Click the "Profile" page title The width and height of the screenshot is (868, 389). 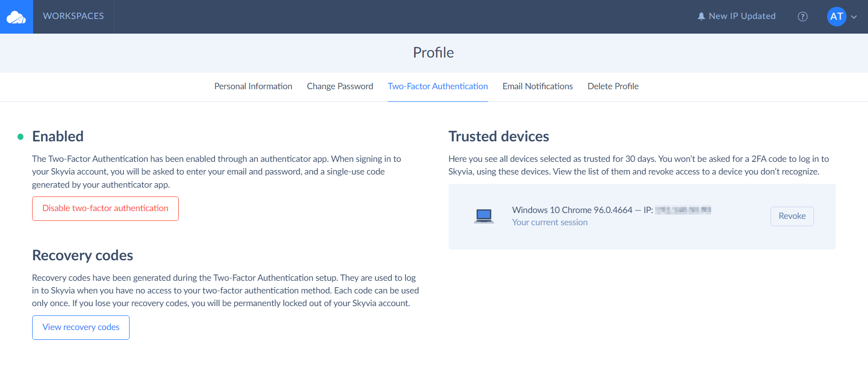click(434, 53)
